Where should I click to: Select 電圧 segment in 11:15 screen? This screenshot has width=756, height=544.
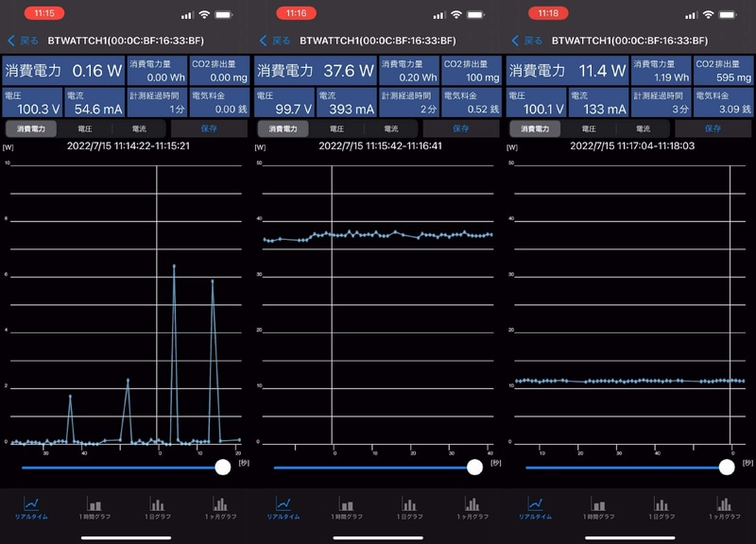click(x=85, y=128)
